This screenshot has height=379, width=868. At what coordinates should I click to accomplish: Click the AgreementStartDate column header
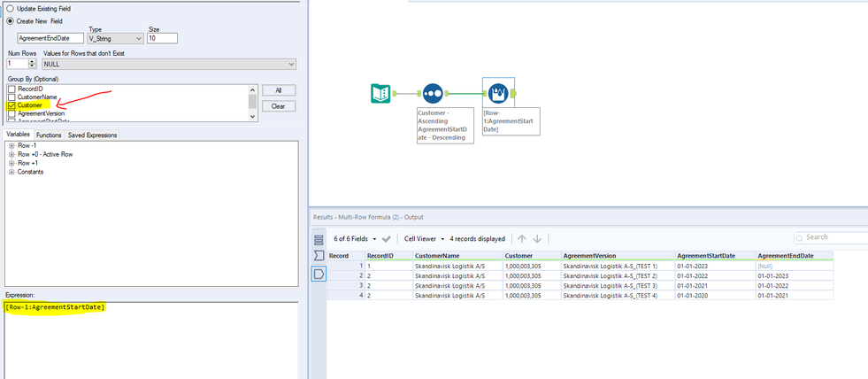[x=715, y=255]
